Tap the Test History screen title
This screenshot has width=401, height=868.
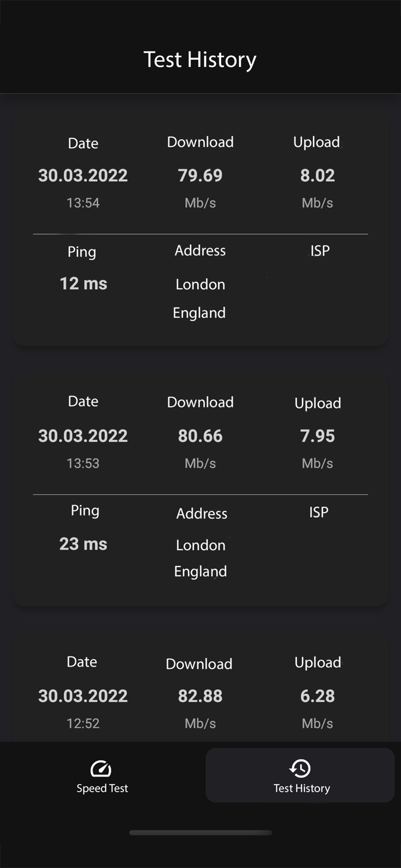pyautogui.click(x=200, y=59)
